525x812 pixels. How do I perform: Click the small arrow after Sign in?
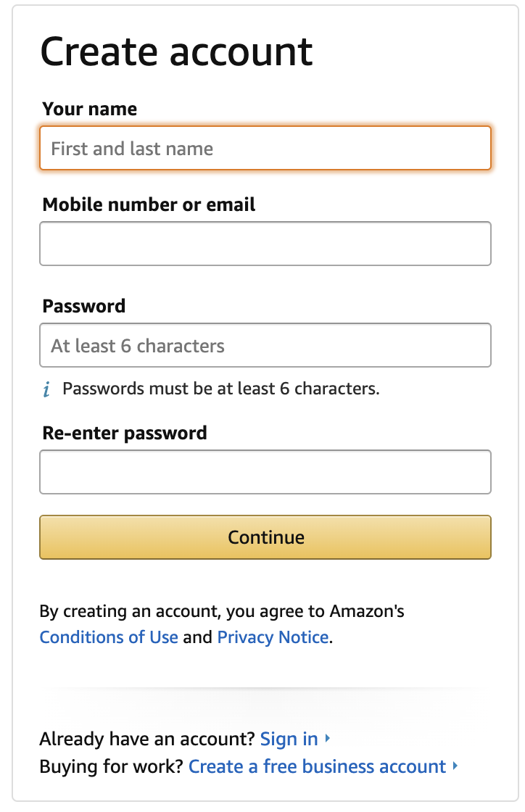point(328,739)
